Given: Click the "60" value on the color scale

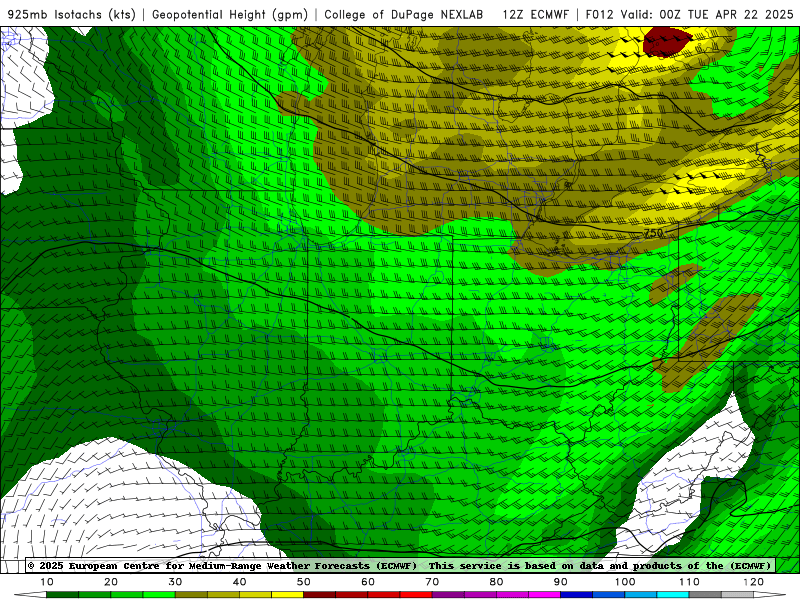Looking at the screenshot, I should pos(368,582).
